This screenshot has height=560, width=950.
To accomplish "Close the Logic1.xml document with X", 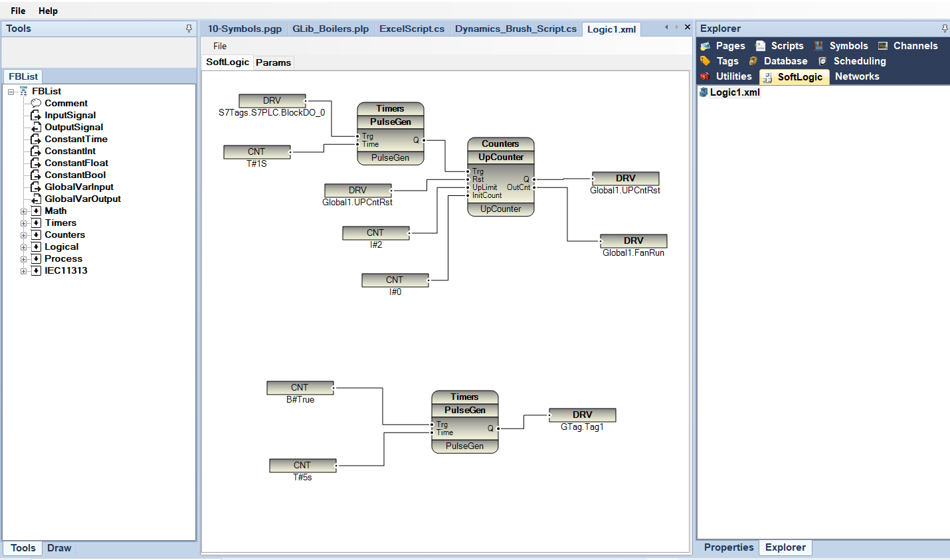I will click(x=688, y=27).
